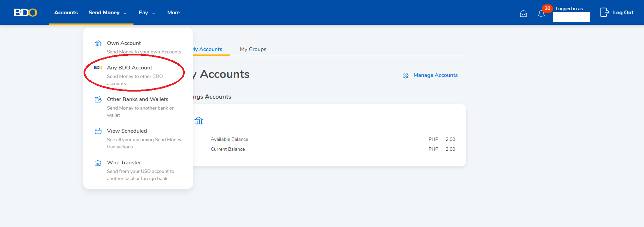
Task: Click the Available Balance amount 2.00
Action: (450, 139)
